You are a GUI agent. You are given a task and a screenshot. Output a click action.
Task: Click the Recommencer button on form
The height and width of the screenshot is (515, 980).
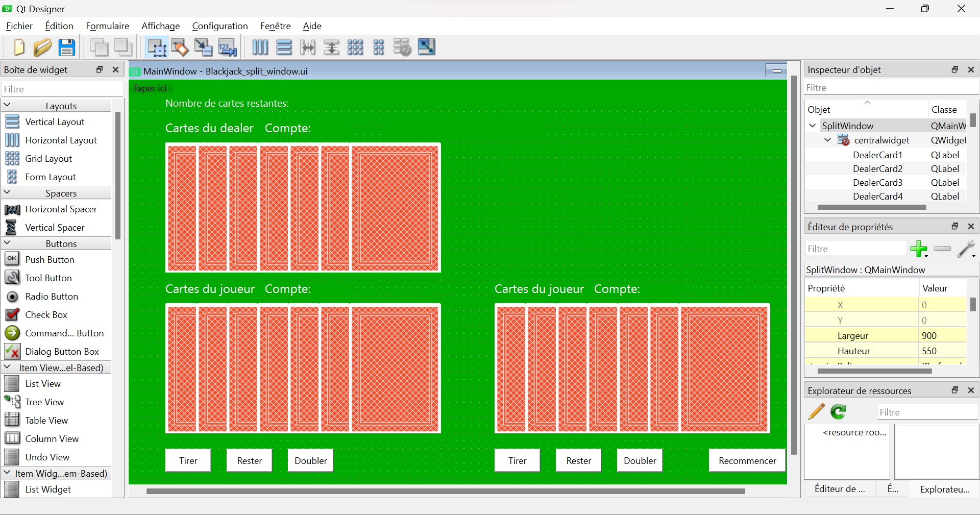coord(747,460)
